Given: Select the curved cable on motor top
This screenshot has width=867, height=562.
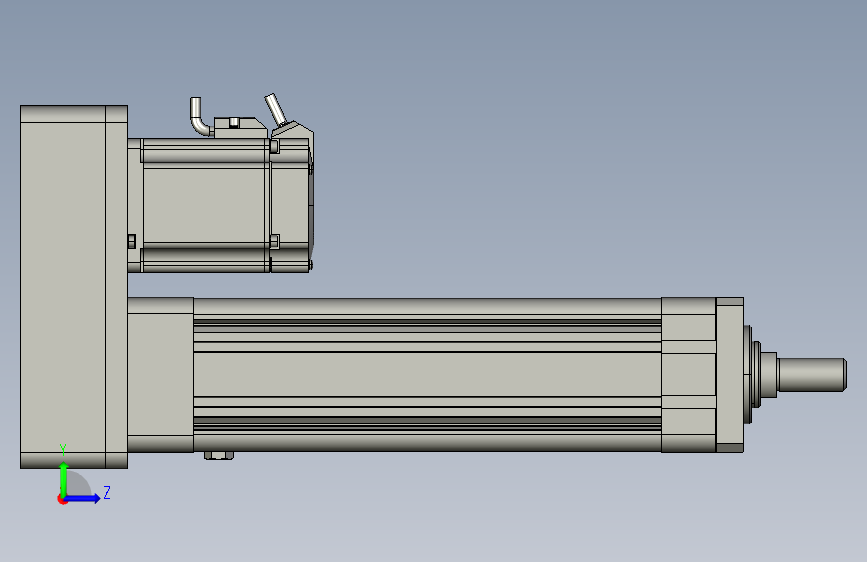Looking at the screenshot, I should (200, 116).
